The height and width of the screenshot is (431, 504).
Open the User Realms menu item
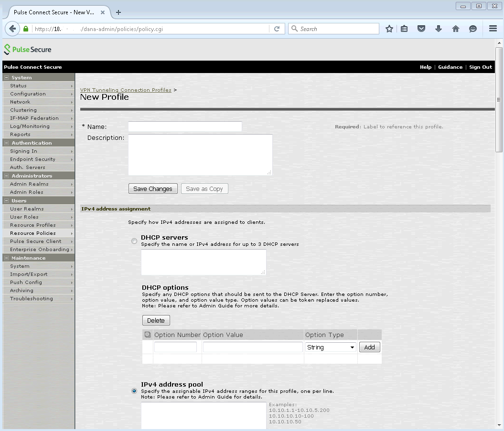pyautogui.click(x=39, y=209)
